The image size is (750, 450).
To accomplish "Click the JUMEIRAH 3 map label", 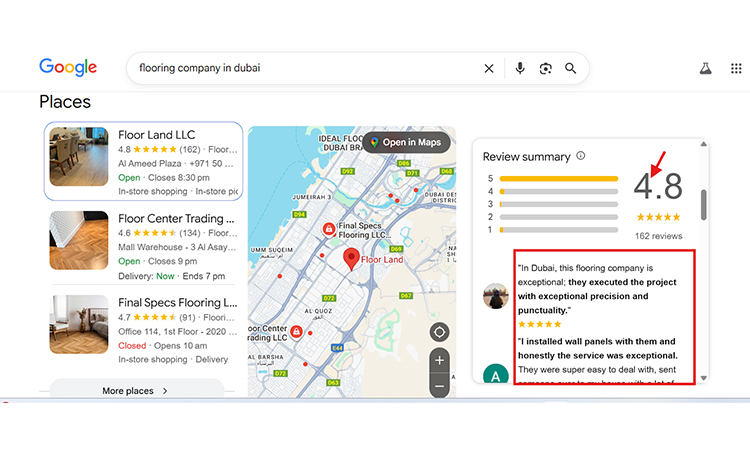I will point(311,197).
